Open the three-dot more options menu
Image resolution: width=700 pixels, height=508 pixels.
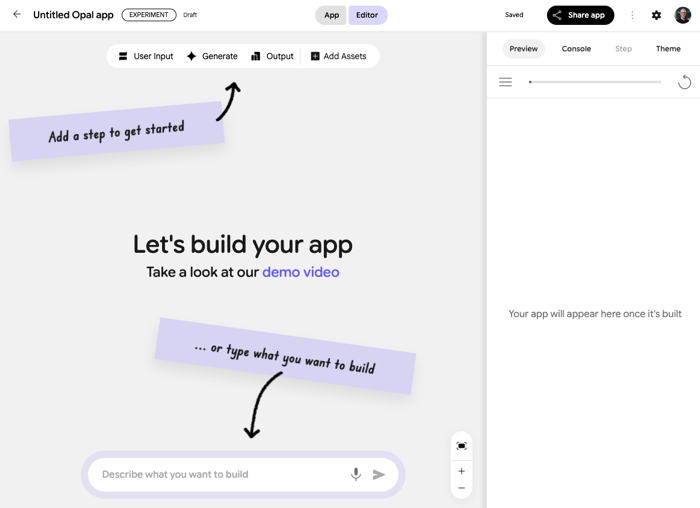[632, 15]
